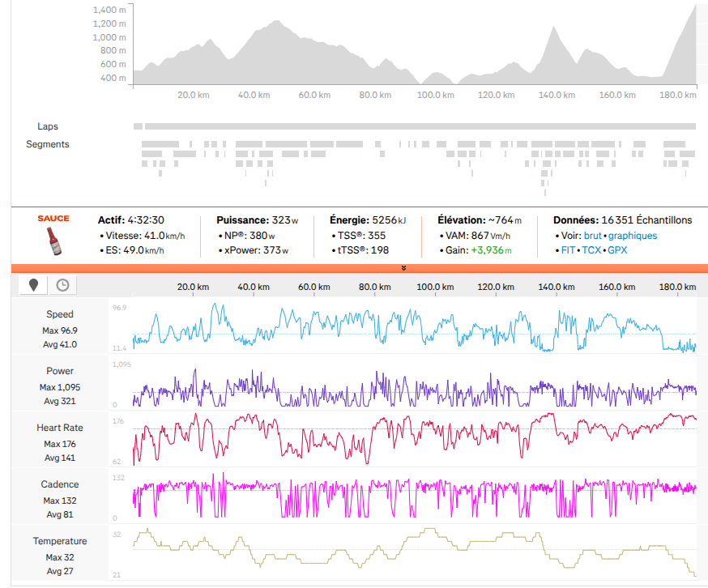Open the brut raw data link

pos(592,236)
